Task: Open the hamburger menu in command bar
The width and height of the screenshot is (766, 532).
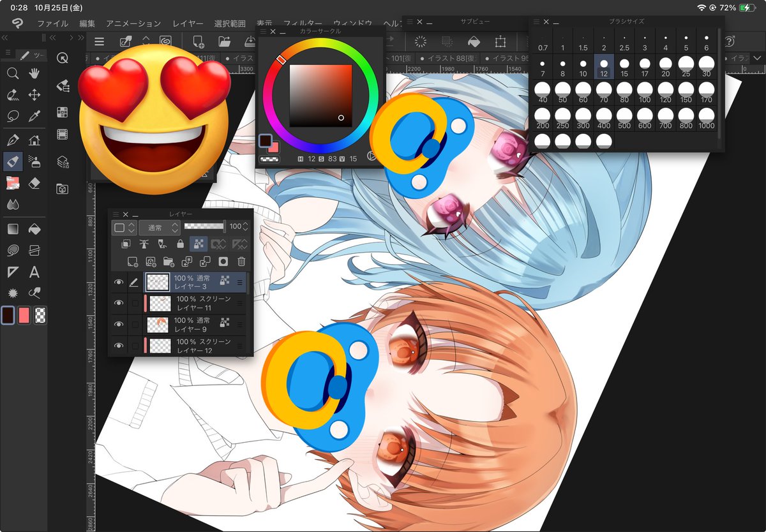Action: pos(99,42)
